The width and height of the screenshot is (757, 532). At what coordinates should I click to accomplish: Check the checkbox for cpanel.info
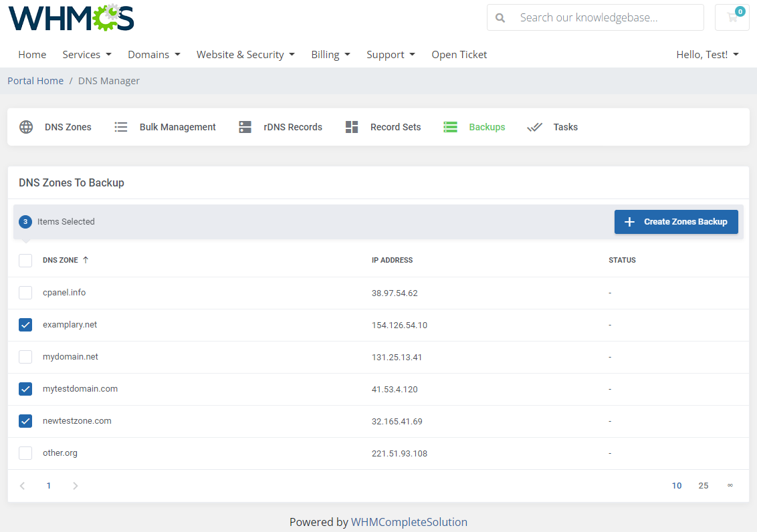point(25,292)
